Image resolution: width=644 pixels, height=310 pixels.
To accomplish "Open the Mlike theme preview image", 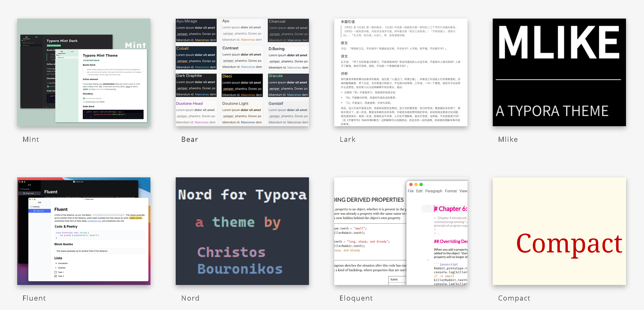I will click(x=559, y=72).
